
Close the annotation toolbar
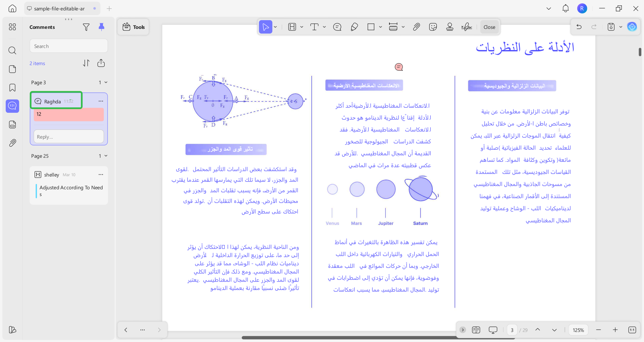click(x=489, y=27)
